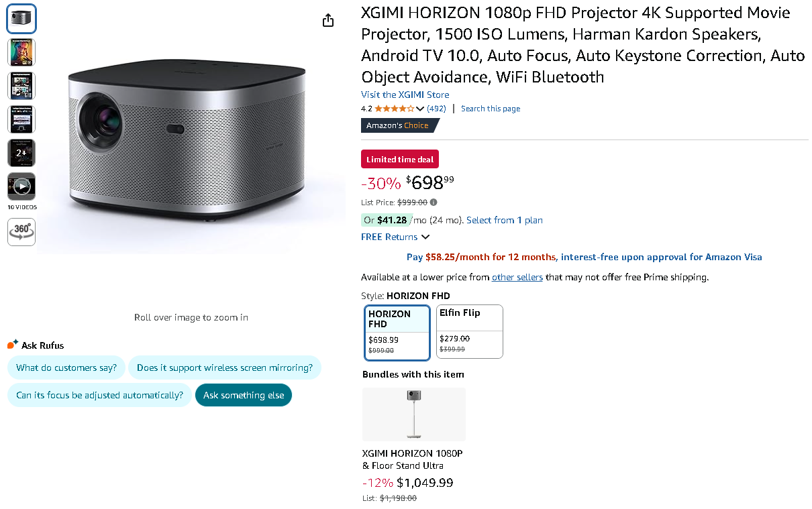Select the Elfin Flip style option
This screenshot has width=812, height=509.
[x=469, y=332]
